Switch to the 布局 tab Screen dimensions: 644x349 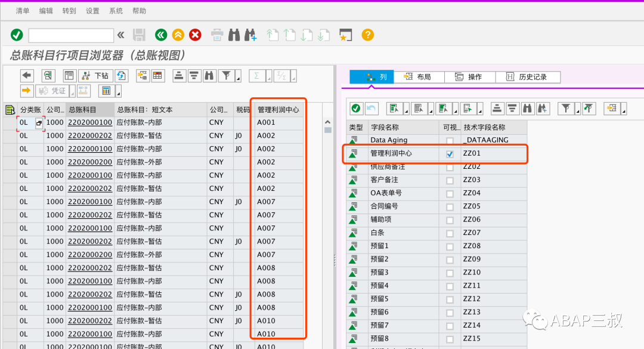[419, 77]
